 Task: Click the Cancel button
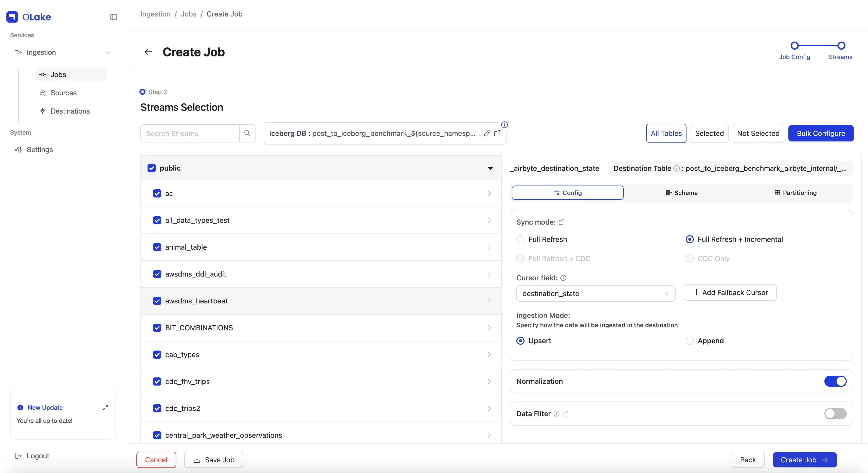(156, 460)
